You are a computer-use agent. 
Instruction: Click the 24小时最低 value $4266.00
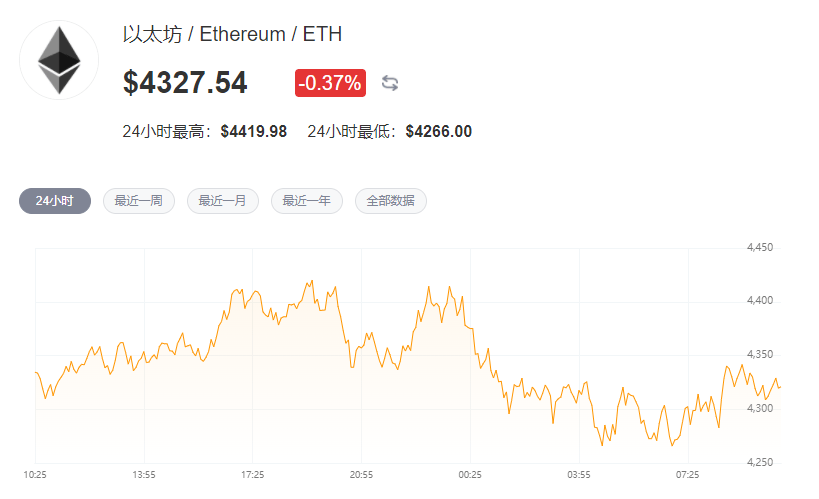click(x=438, y=132)
